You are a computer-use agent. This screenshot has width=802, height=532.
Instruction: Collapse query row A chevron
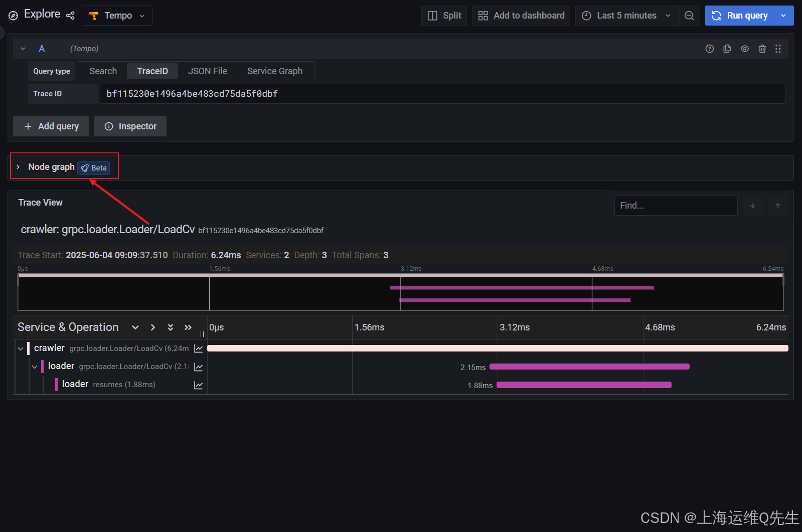tap(23, 49)
